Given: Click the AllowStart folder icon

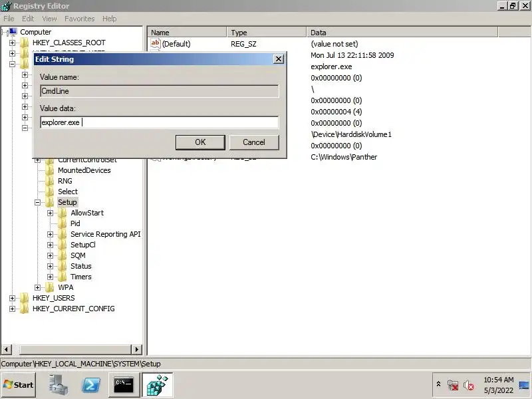Looking at the screenshot, I should [63, 213].
